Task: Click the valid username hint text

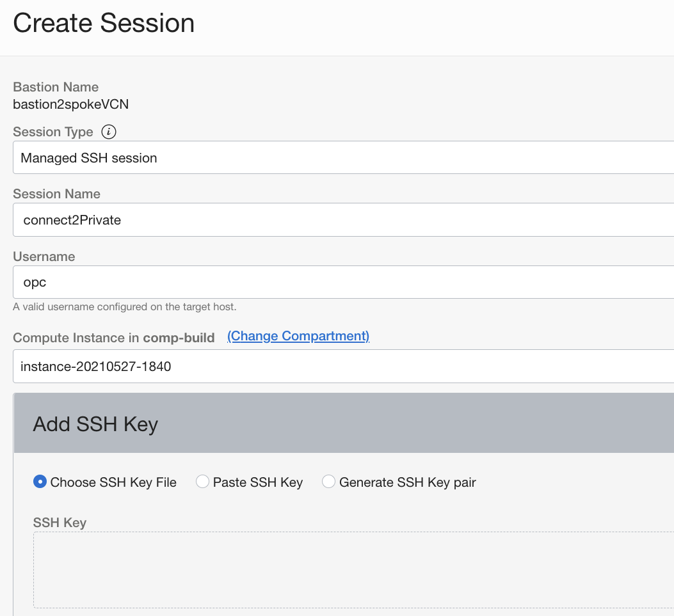Action: (x=125, y=306)
